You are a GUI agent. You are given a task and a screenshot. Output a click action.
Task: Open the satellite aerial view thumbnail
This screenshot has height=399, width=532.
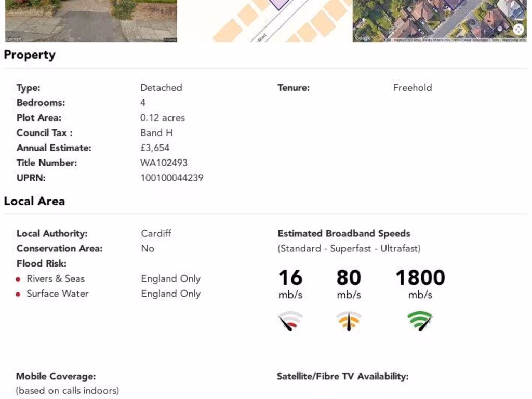pyautogui.click(x=440, y=21)
